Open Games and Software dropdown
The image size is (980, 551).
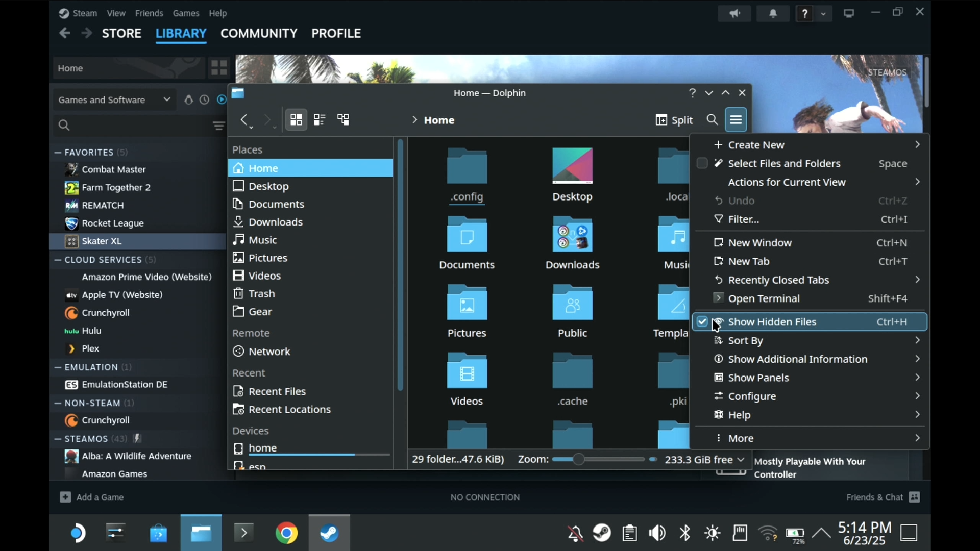pyautogui.click(x=114, y=99)
